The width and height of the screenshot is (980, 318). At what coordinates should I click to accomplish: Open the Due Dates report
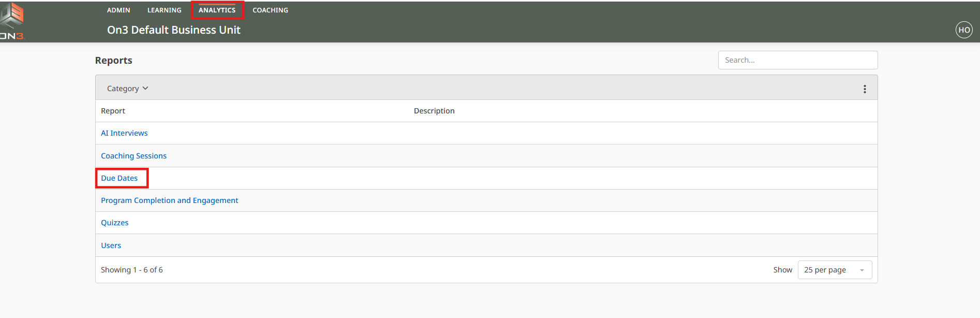pyautogui.click(x=120, y=178)
